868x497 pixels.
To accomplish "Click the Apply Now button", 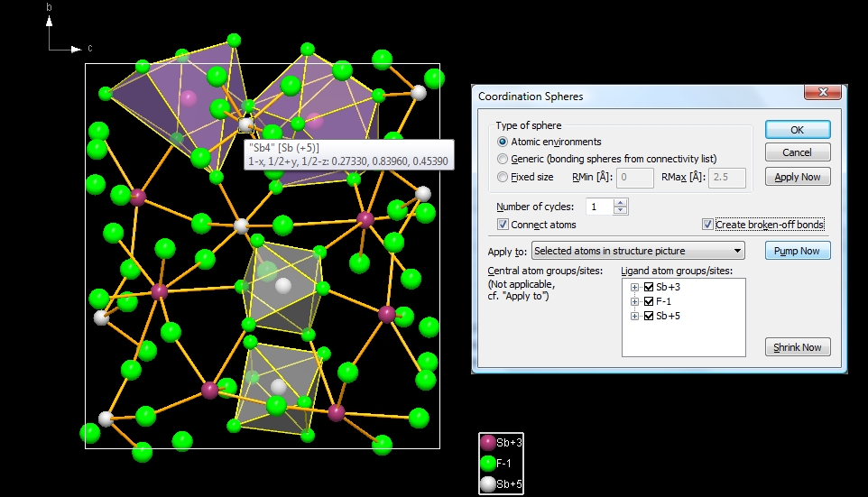I will point(798,177).
